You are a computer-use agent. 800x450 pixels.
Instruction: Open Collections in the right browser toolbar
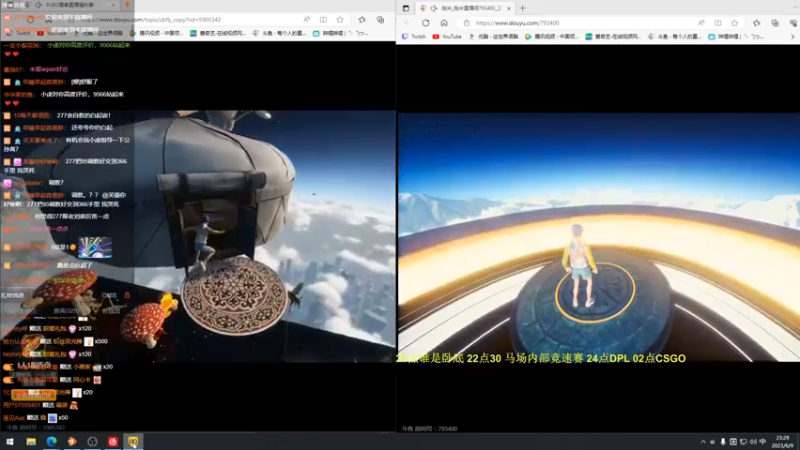pos(775,23)
